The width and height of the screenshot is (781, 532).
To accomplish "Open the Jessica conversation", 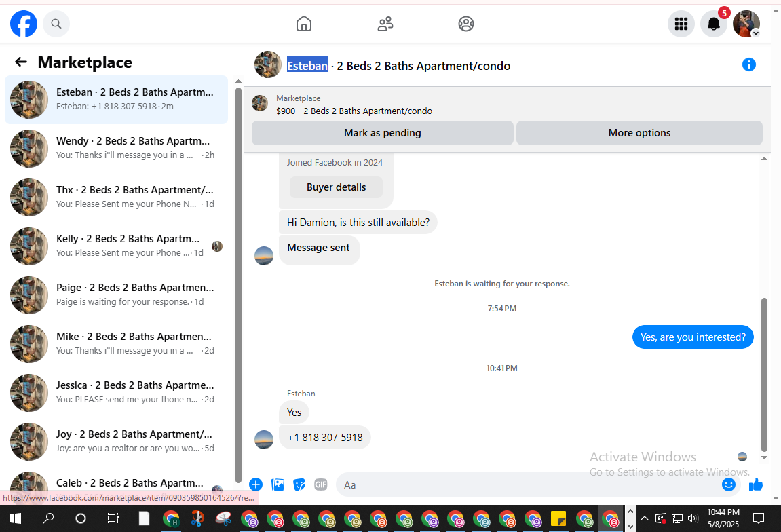I will pos(117,392).
